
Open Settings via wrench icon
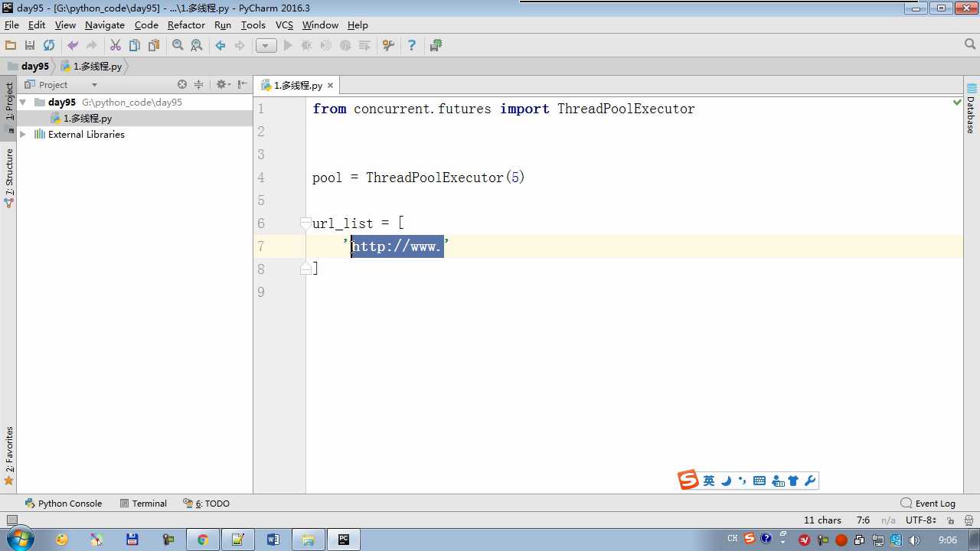click(x=388, y=46)
